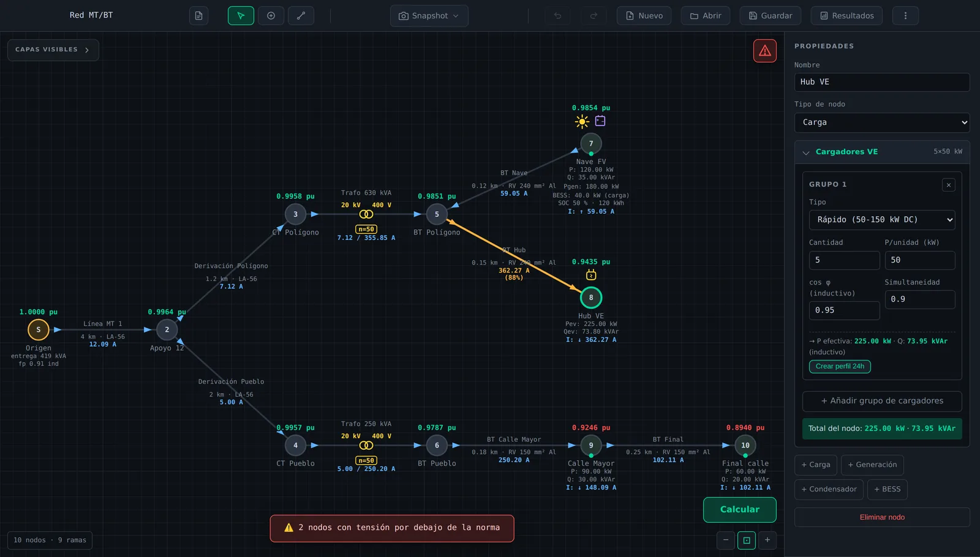Select node 5 BT Polígono on canvas
Screen dimensions: 980x557
[437, 214]
